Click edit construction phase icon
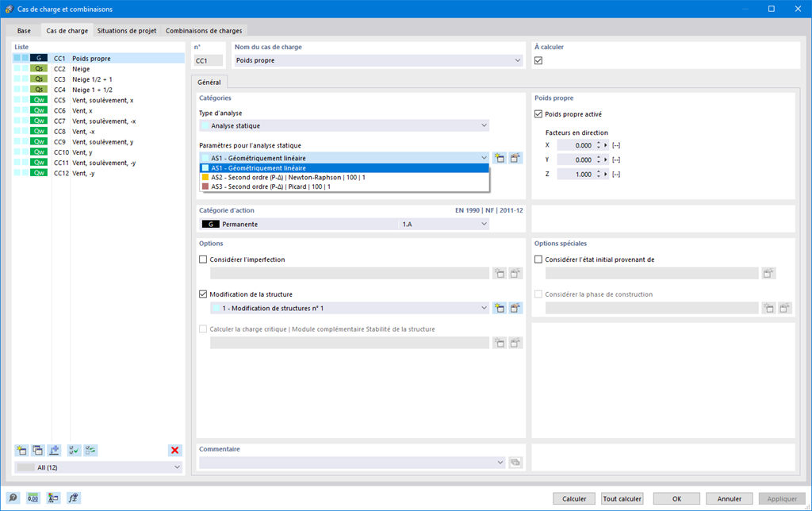812x511 pixels. tap(784, 308)
